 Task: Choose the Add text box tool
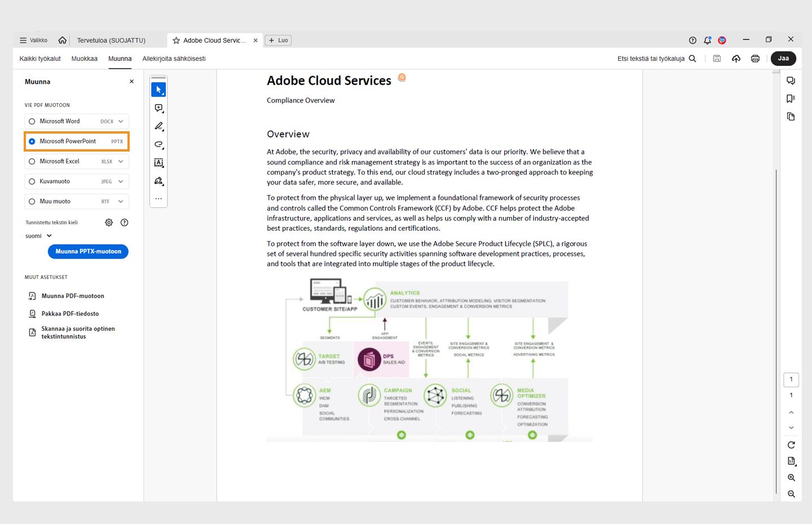coord(158,162)
